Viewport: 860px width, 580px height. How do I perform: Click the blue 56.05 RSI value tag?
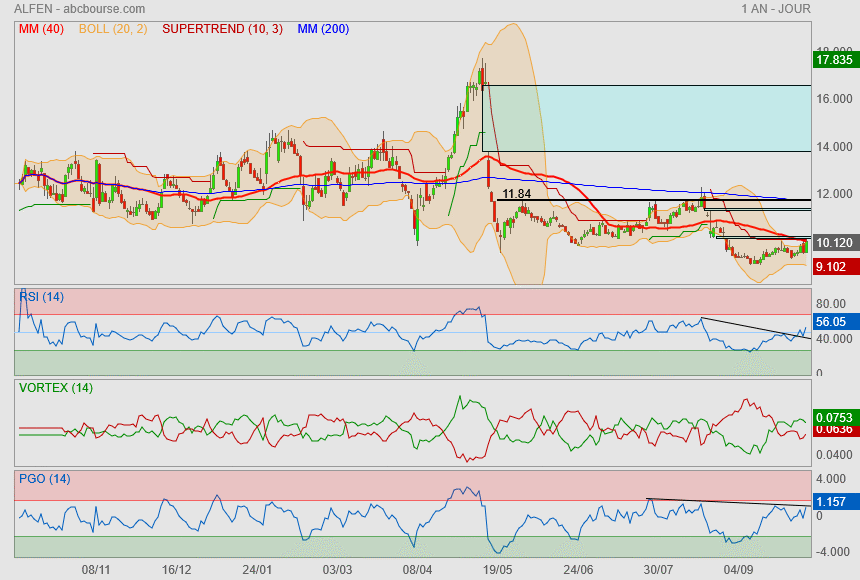point(833,323)
